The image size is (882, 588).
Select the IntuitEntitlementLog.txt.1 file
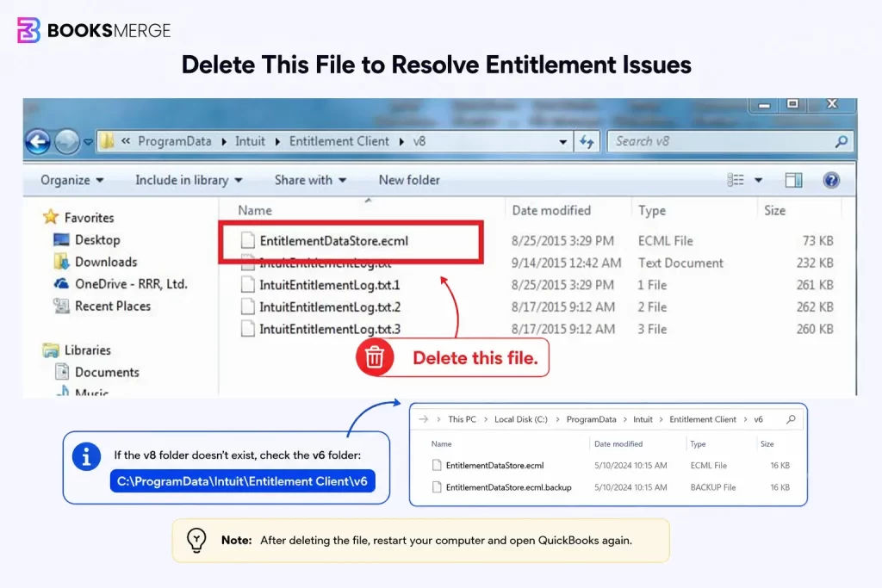click(x=330, y=285)
